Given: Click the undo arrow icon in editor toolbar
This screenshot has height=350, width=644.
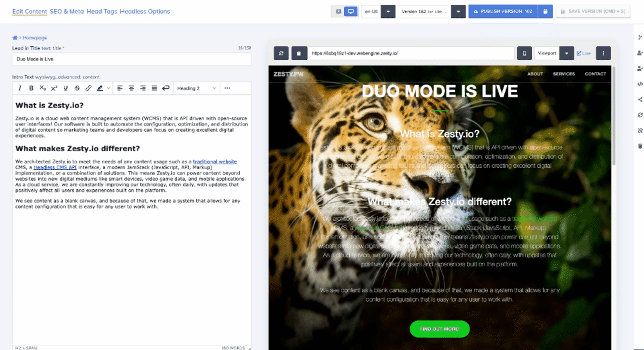Looking at the screenshot, I should 166,88.
